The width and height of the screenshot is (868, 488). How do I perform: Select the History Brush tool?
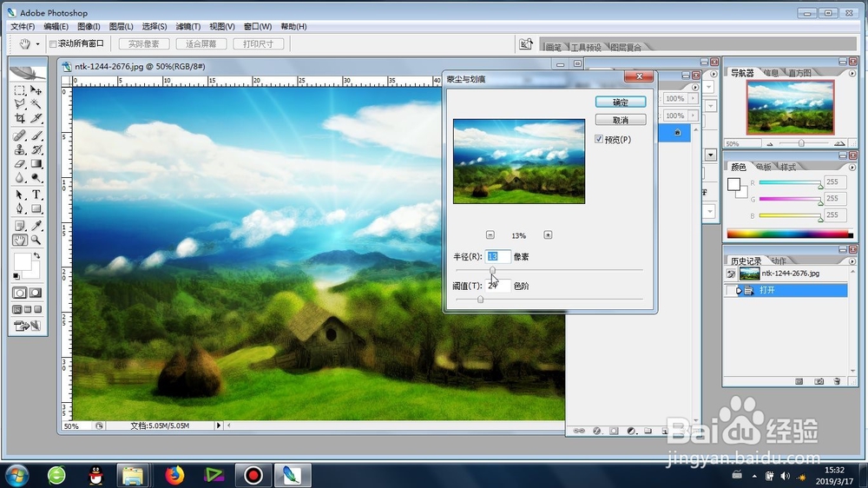(36, 149)
